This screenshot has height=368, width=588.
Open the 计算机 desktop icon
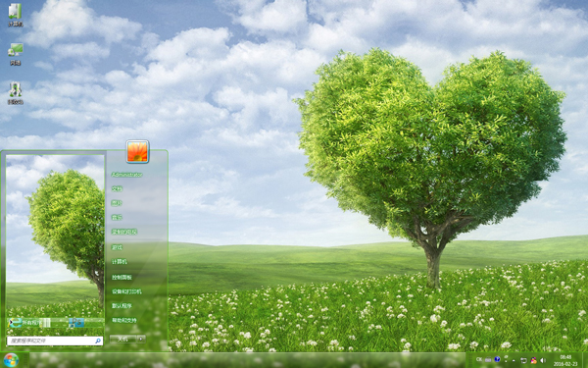(x=15, y=15)
